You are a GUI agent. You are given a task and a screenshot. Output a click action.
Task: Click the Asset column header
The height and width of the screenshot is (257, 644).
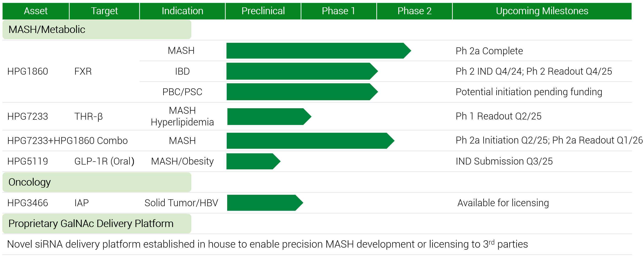click(x=36, y=11)
